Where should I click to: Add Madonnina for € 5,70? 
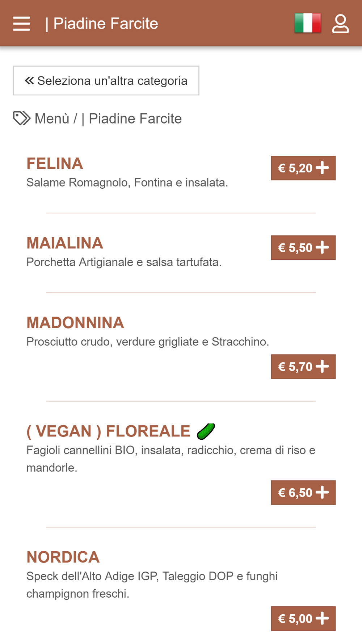[x=303, y=367]
